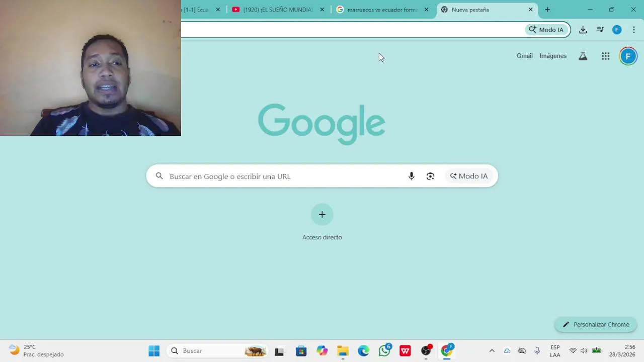Click OneDrive cloud tray icon
This screenshot has height=362, width=644.
point(507,351)
